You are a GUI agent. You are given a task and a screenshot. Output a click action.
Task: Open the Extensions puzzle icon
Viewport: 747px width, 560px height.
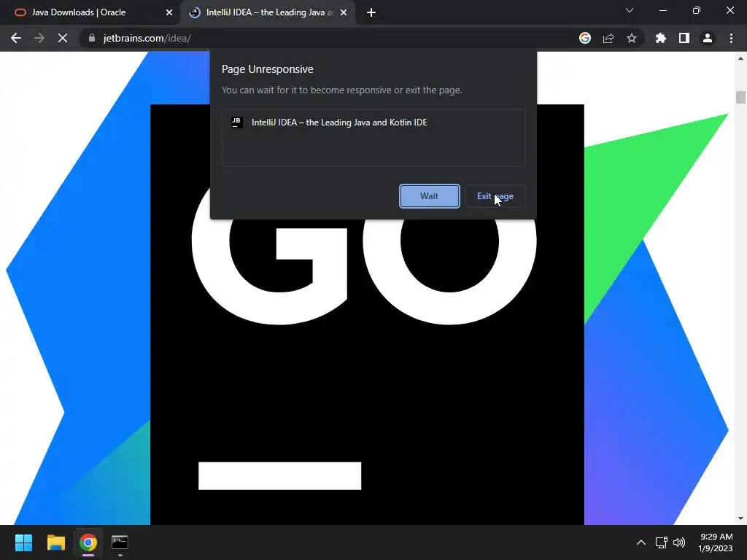660,38
